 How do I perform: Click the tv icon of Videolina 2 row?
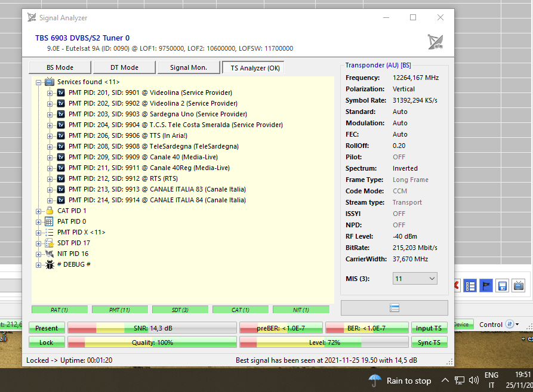click(x=61, y=103)
